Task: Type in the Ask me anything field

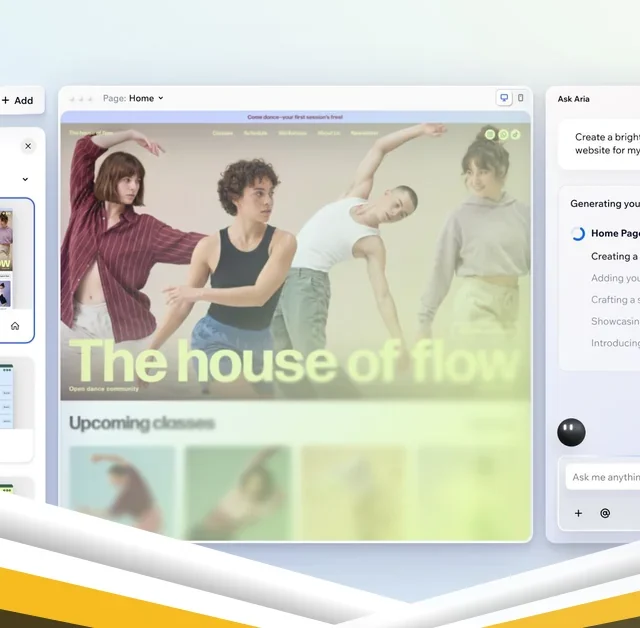Action: [x=605, y=478]
